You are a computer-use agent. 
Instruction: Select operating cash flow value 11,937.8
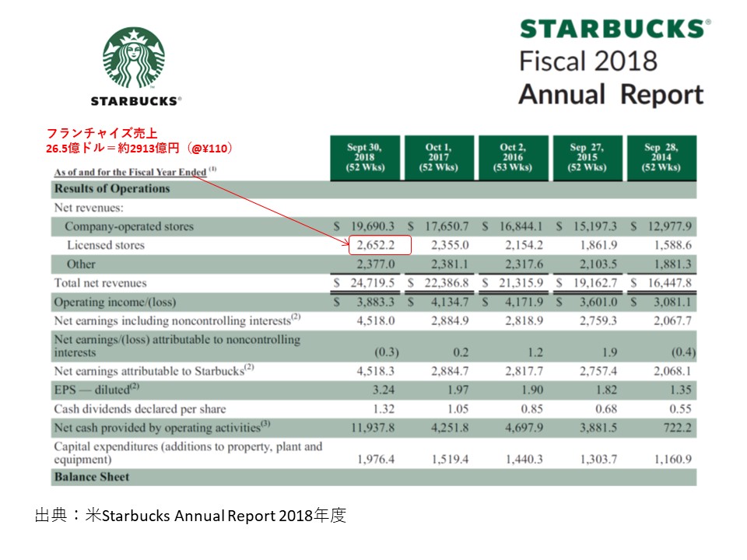[x=373, y=428]
